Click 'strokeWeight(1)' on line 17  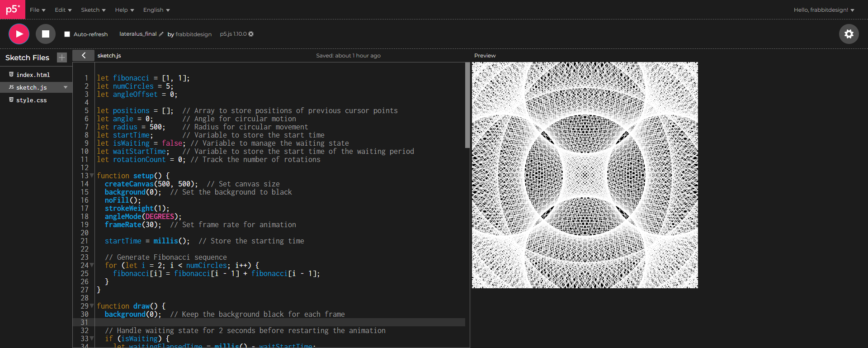pyautogui.click(x=137, y=208)
